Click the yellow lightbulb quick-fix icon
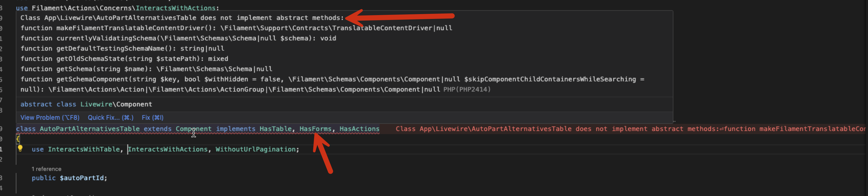 click(x=20, y=148)
